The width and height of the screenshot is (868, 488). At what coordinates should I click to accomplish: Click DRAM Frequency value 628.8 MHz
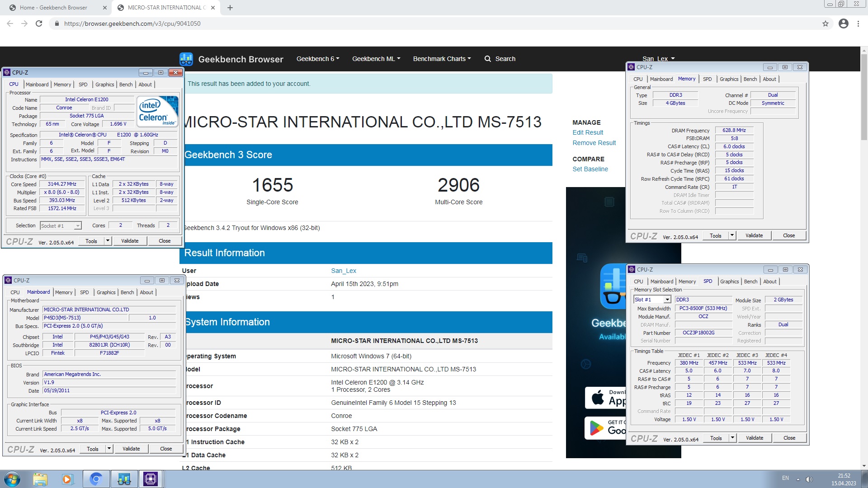tap(734, 130)
